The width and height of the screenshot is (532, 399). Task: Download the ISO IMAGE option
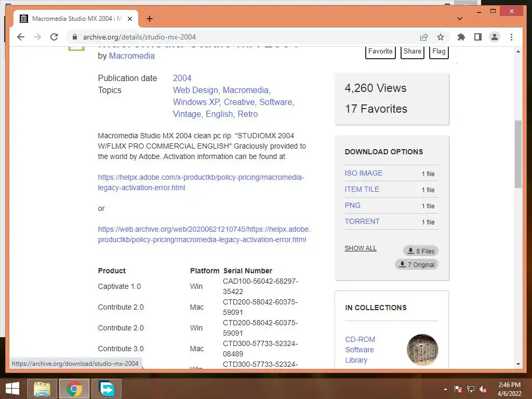point(363,173)
